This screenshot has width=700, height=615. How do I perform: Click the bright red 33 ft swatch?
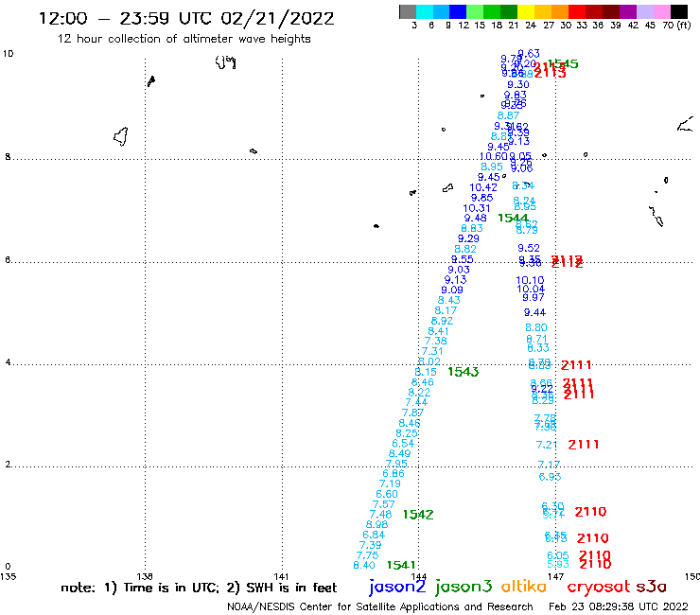pyautogui.click(x=577, y=11)
